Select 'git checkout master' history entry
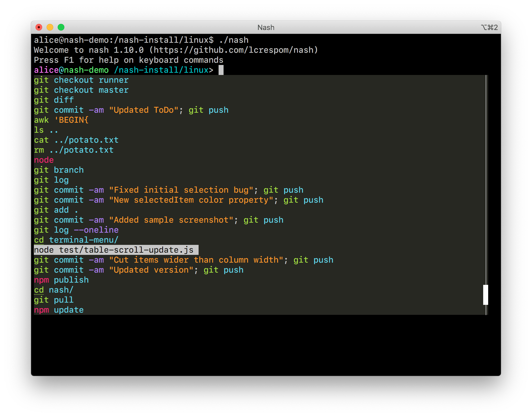The height and width of the screenshot is (417, 532). pyautogui.click(x=81, y=90)
